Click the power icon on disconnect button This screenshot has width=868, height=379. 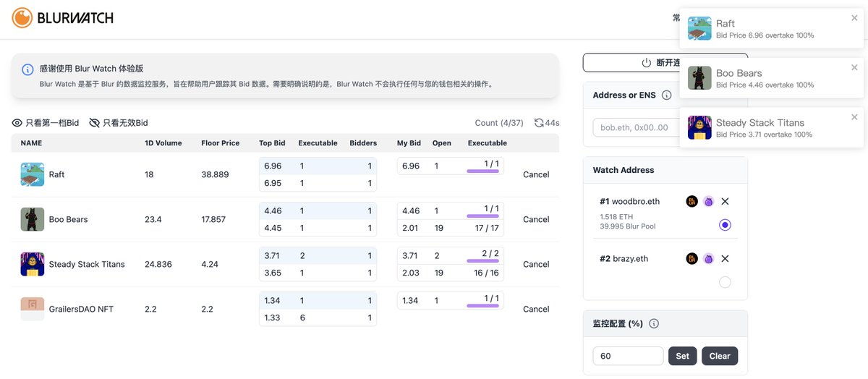point(647,63)
